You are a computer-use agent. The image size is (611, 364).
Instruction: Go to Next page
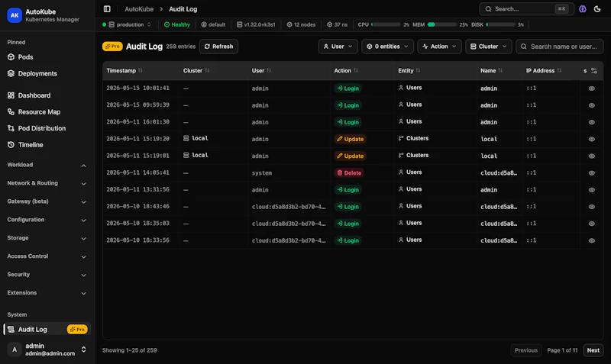(593, 350)
